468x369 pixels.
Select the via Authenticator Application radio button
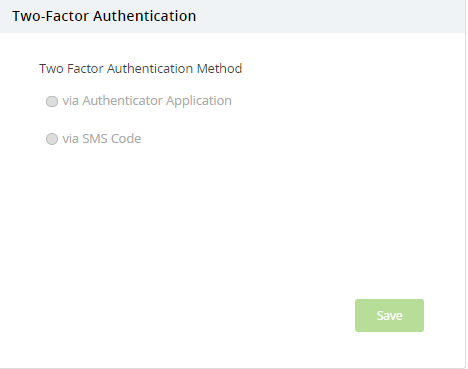pos(52,101)
